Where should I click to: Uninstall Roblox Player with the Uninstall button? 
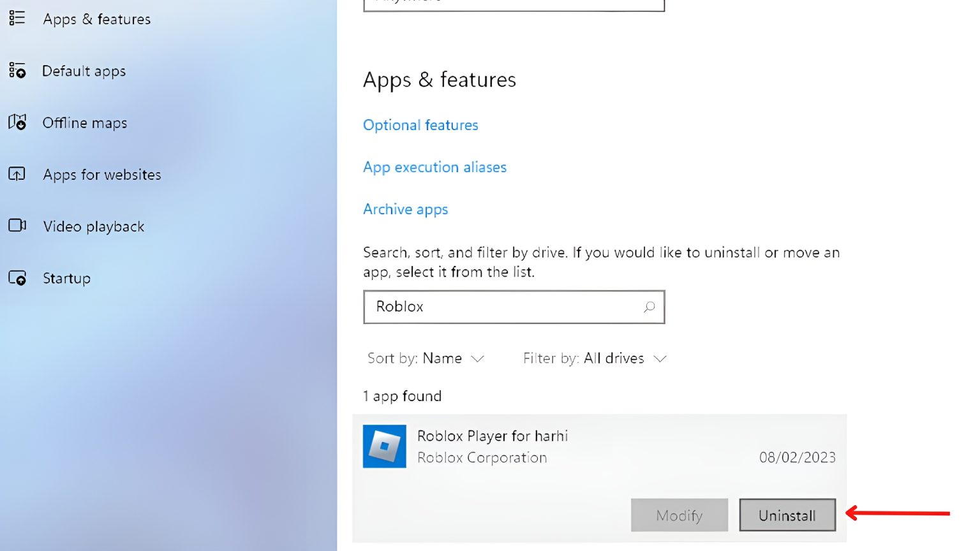[787, 515]
